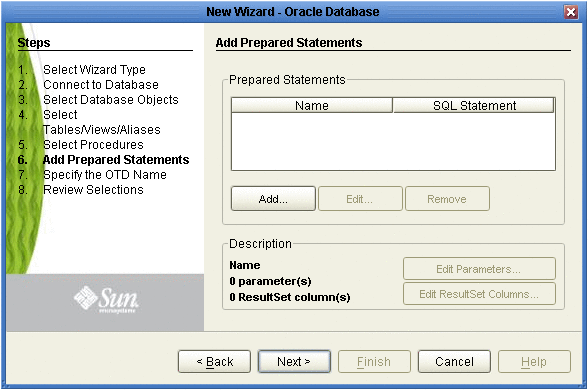Screen dimensions: 588x391
Task: Click the Remove button
Action: 447,199
